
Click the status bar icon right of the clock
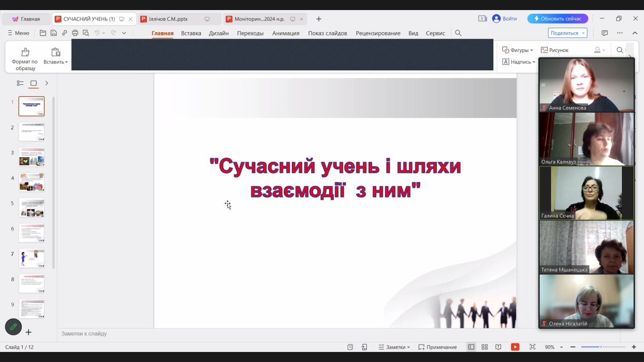[364, 347]
